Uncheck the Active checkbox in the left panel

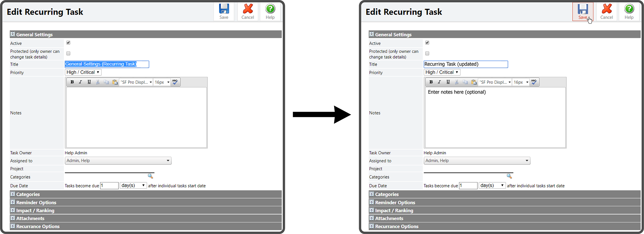pos(68,43)
